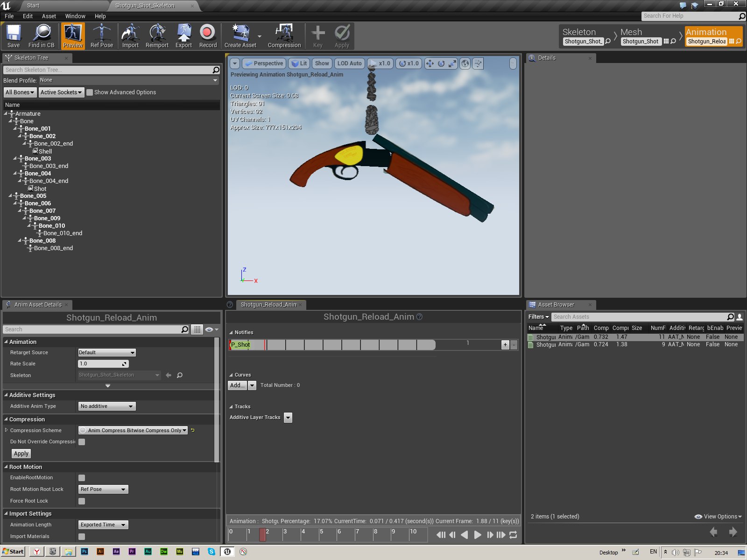The width and height of the screenshot is (747, 560).
Task: Open the Additive Anim Type dropdown
Action: (107, 406)
